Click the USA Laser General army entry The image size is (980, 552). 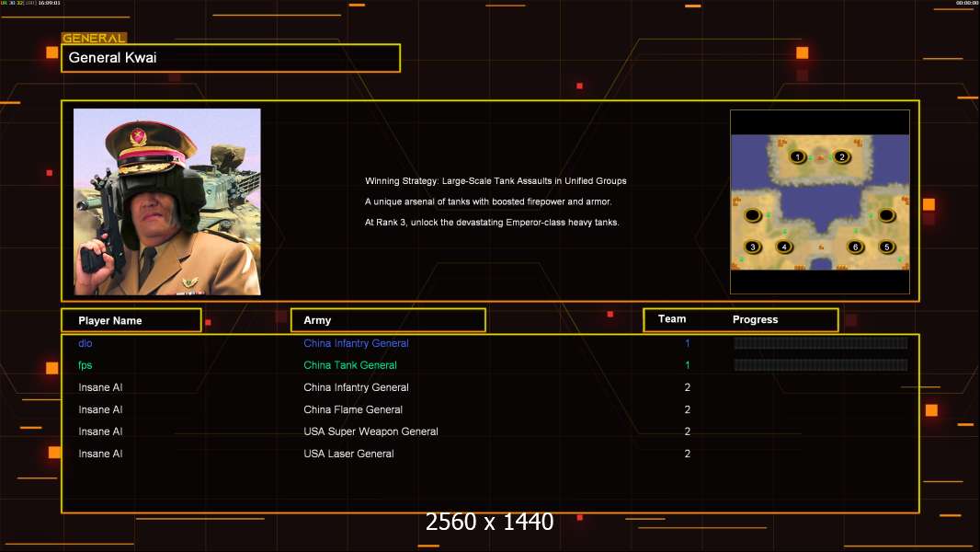pyautogui.click(x=348, y=454)
